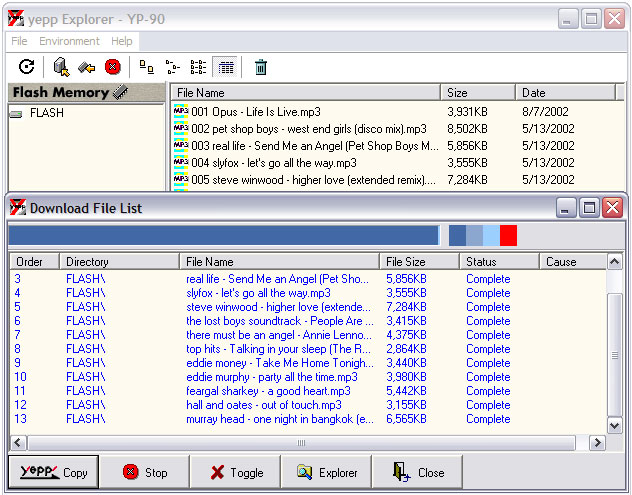Viewport: 632px width, 495px height.
Task: Click the Toggle button
Action: (236, 472)
